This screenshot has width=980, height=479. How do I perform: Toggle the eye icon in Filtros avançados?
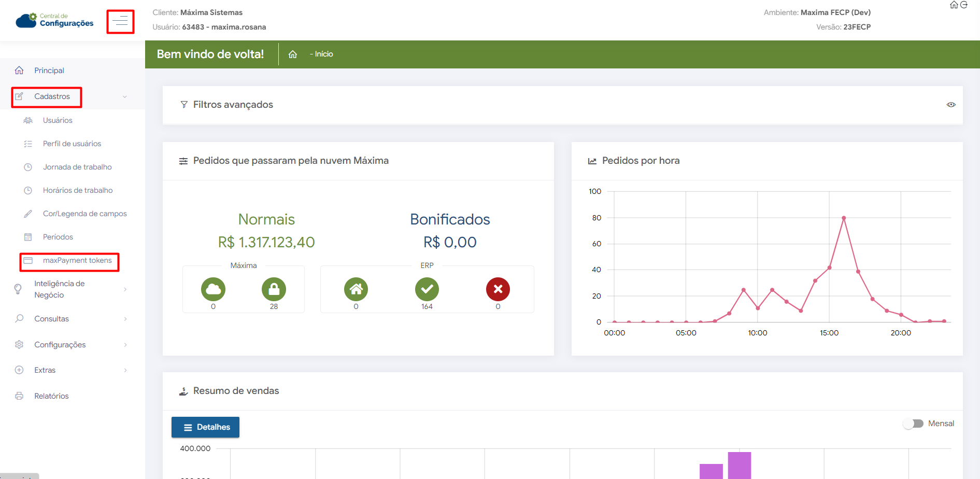(951, 105)
